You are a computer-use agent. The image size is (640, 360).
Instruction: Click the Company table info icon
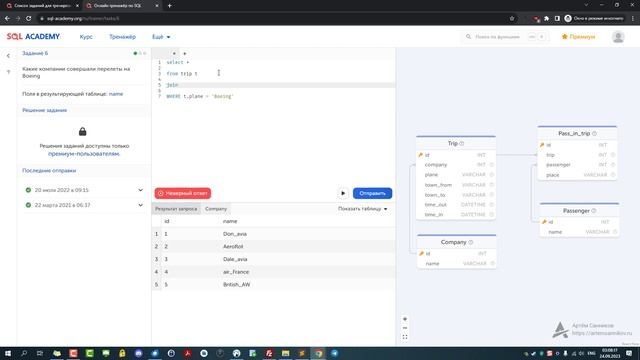tap(471, 242)
